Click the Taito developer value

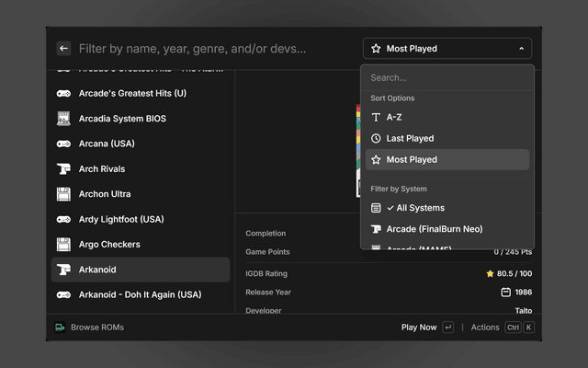(x=523, y=310)
